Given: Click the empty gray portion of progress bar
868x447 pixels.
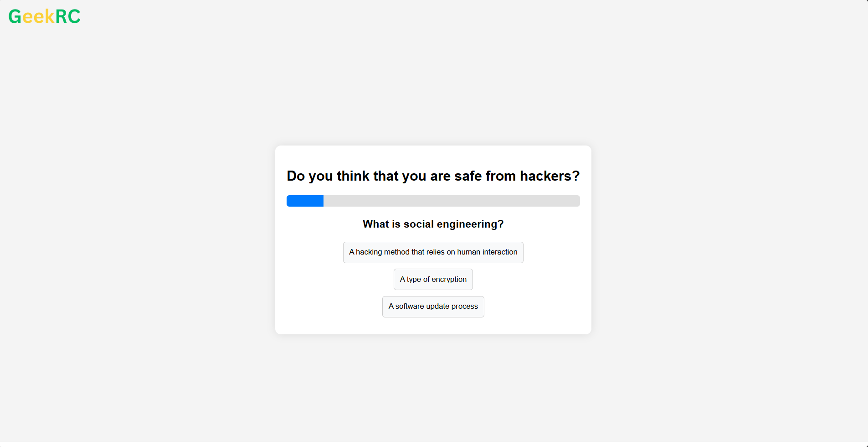Looking at the screenshot, I should [456, 201].
